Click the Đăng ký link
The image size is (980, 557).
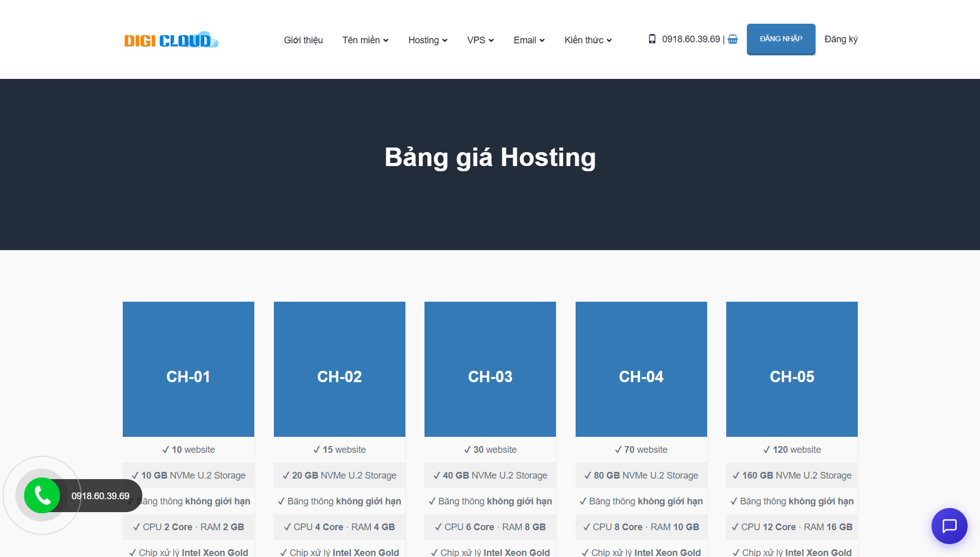click(841, 39)
